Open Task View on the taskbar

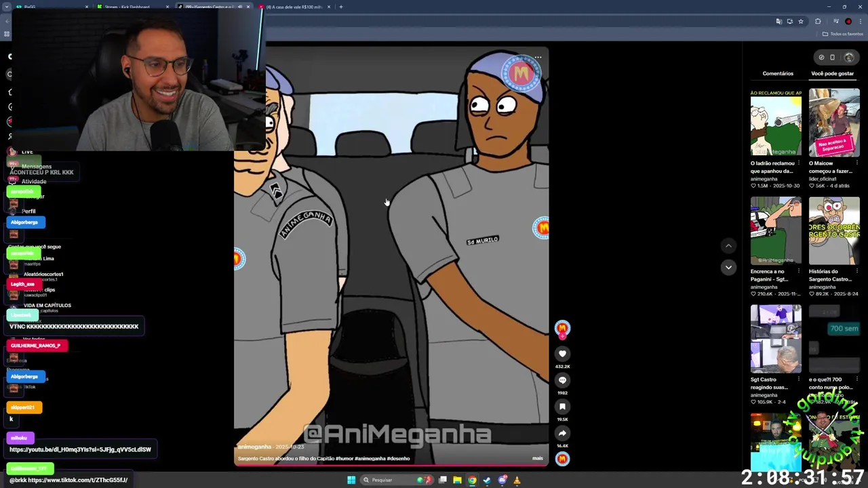[443, 480]
